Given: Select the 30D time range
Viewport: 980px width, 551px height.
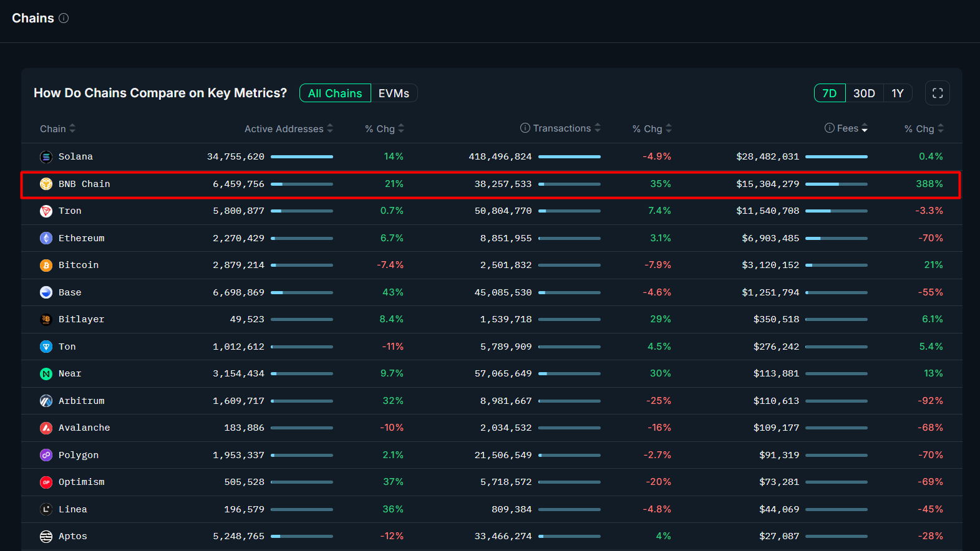Looking at the screenshot, I should tap(864, 93).
